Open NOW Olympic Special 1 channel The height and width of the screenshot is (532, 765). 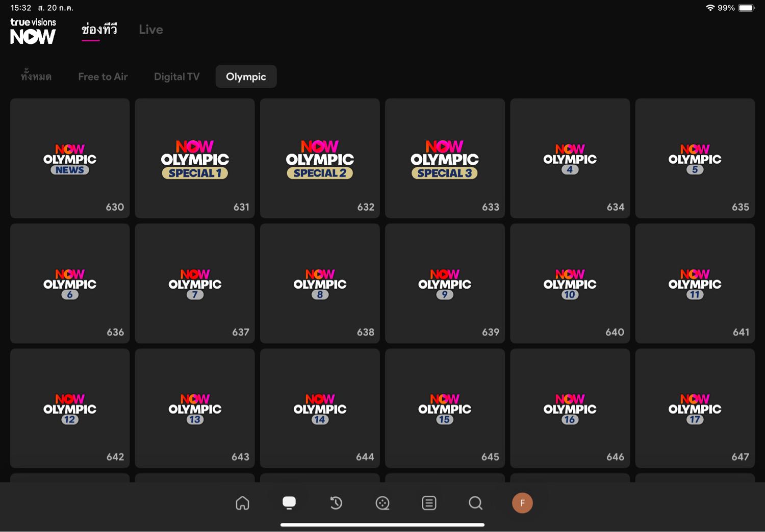pos(195,158)
